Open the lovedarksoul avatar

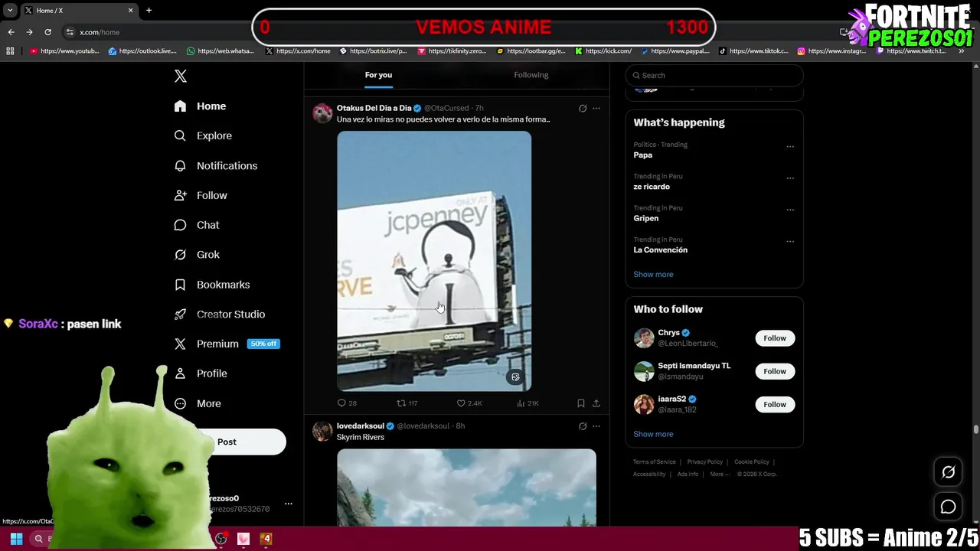(322, 430)
